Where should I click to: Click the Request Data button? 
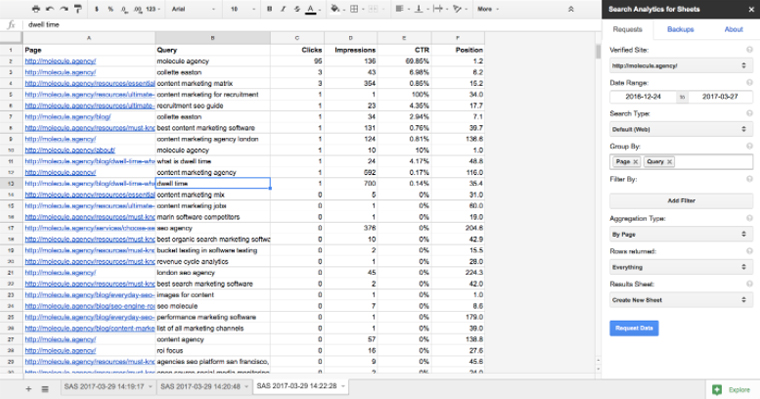[634, 328]
